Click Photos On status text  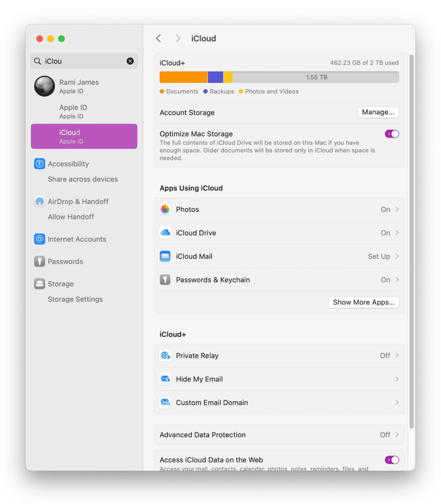point(385,209)
